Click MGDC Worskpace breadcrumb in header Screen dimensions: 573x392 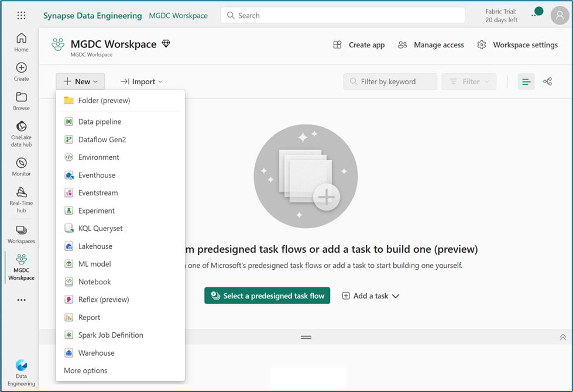point(179,16)
